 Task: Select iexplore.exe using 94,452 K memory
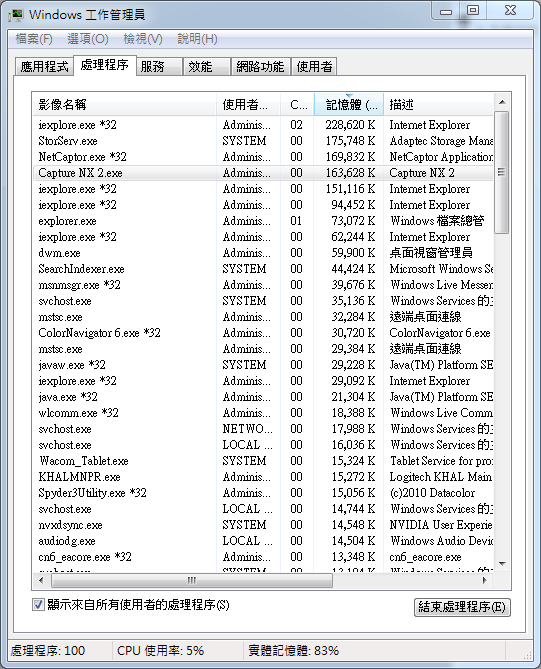coord(263,205)
